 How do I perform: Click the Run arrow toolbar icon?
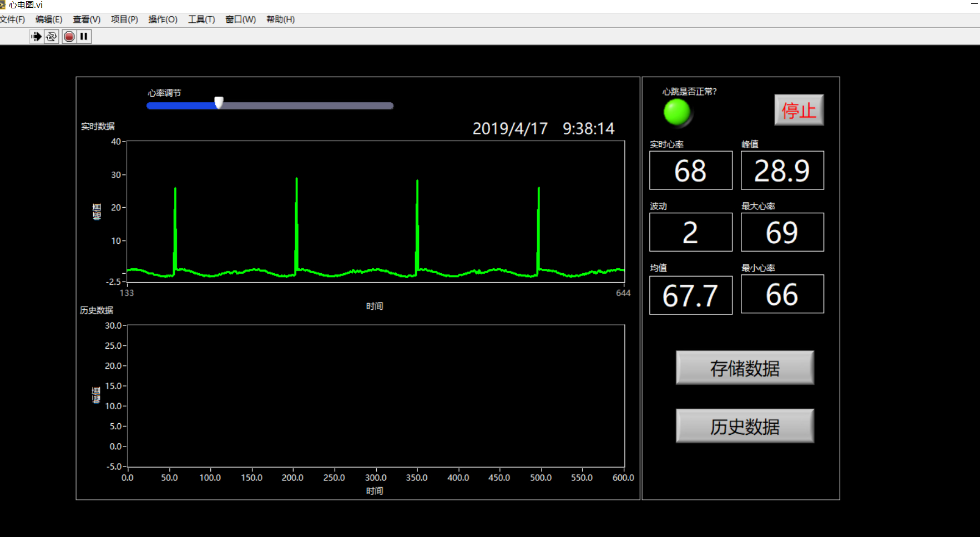click(37, 37)
